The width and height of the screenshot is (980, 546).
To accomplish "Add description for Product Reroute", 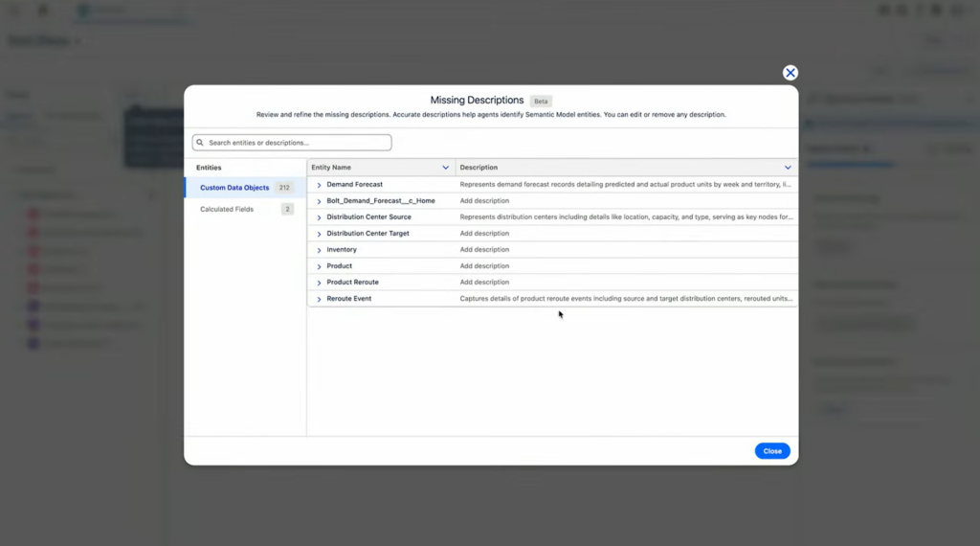I will (484, 282).
